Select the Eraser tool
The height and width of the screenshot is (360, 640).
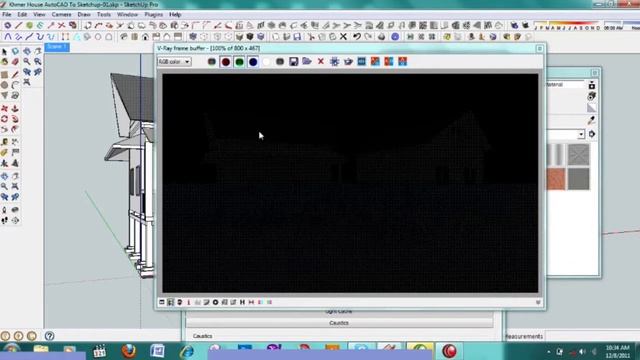(x=15, y=62)
